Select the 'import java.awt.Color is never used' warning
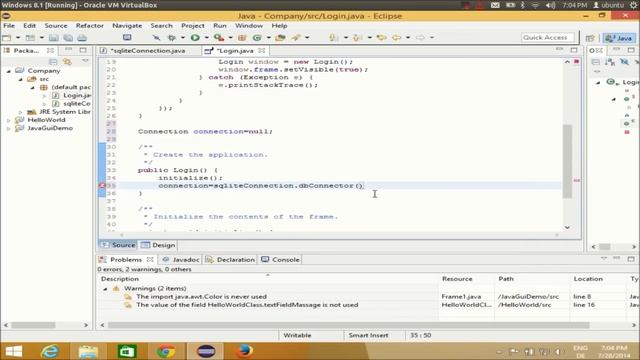 [201, 296]
